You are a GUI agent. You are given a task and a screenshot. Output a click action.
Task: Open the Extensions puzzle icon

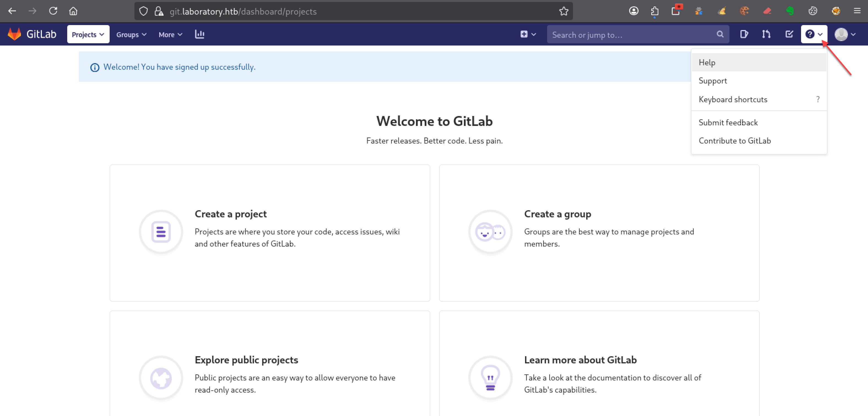(x=654, y=11)
